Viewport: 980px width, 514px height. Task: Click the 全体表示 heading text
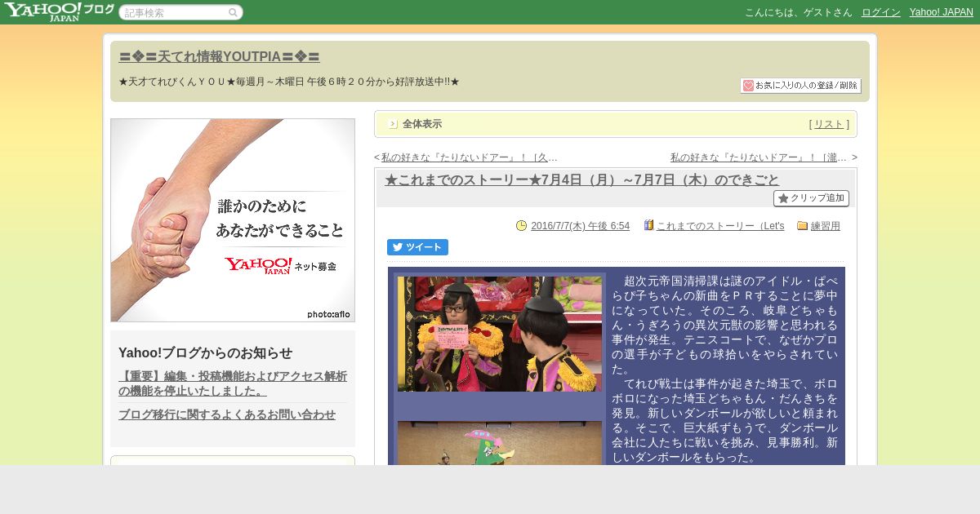coord(422,124)
